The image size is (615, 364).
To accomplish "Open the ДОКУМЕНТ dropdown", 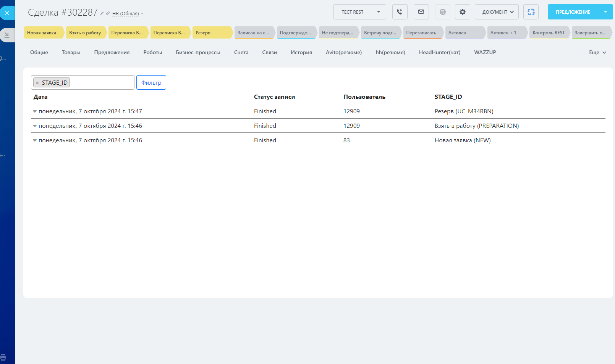I will [x=497, y=12].
